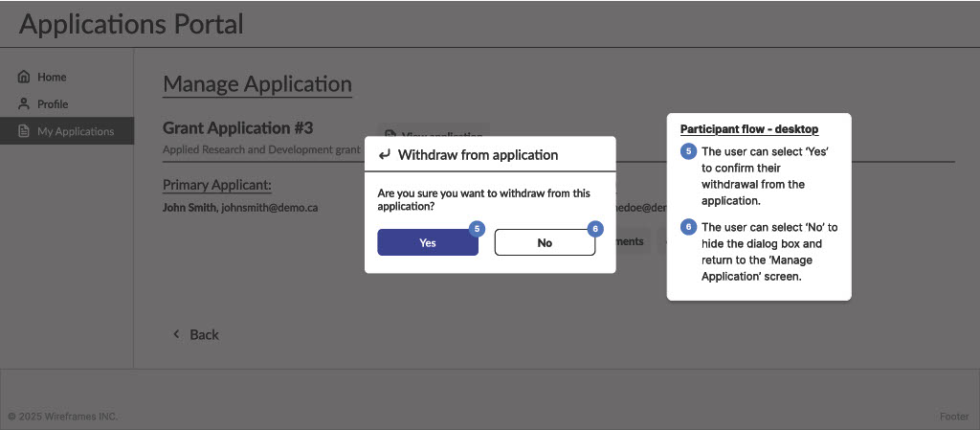
Task: Click the Back link text
Action: point(204,334)
